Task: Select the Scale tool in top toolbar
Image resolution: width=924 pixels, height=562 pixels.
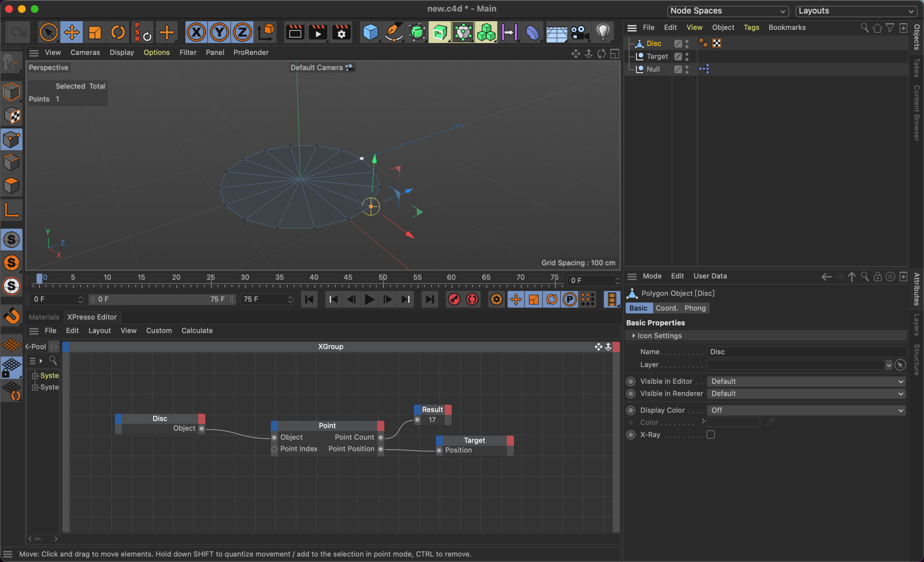Action: pos(95,32)
